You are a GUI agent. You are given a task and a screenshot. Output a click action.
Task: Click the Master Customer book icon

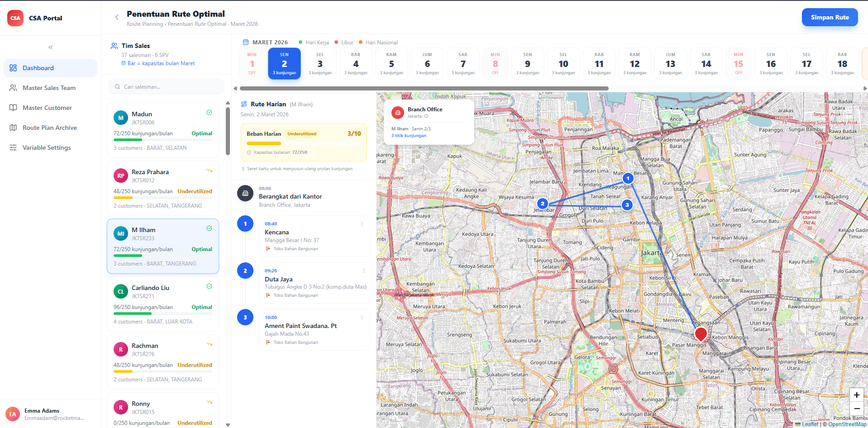[x=13, y=108]
